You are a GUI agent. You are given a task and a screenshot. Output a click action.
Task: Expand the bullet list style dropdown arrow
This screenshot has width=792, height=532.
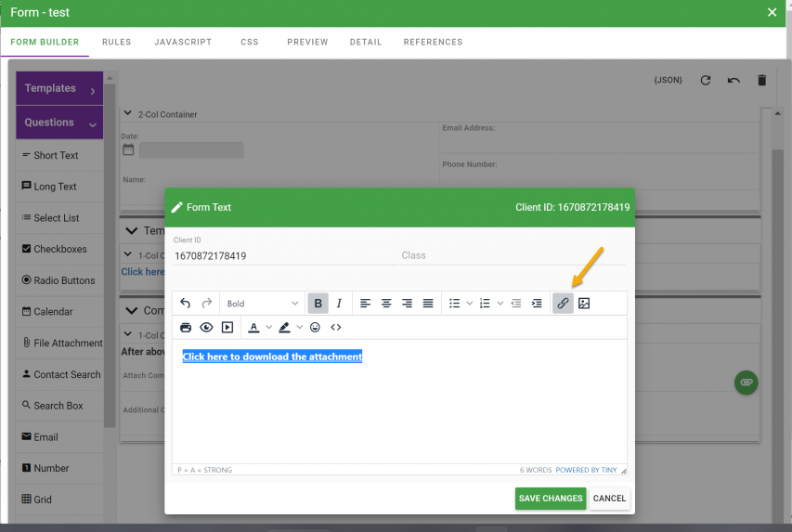pos(469,304)
